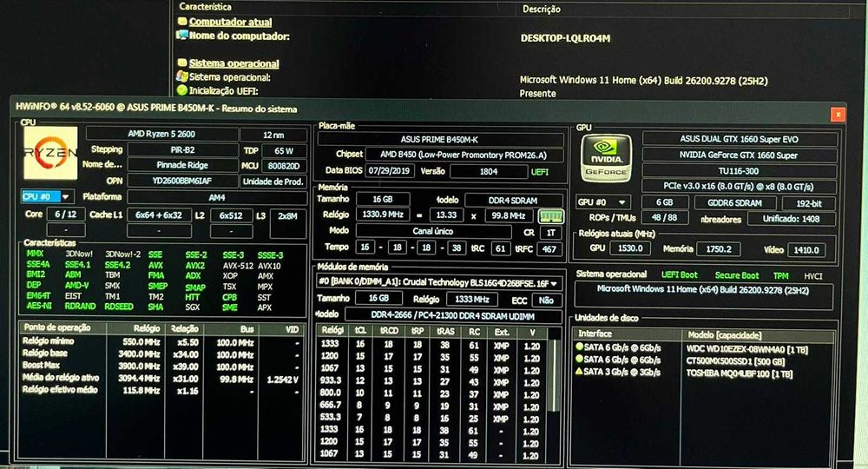Click the PiR-B2 stepping field
Viewport: 868px width, 469px height.
coord(182,149)
